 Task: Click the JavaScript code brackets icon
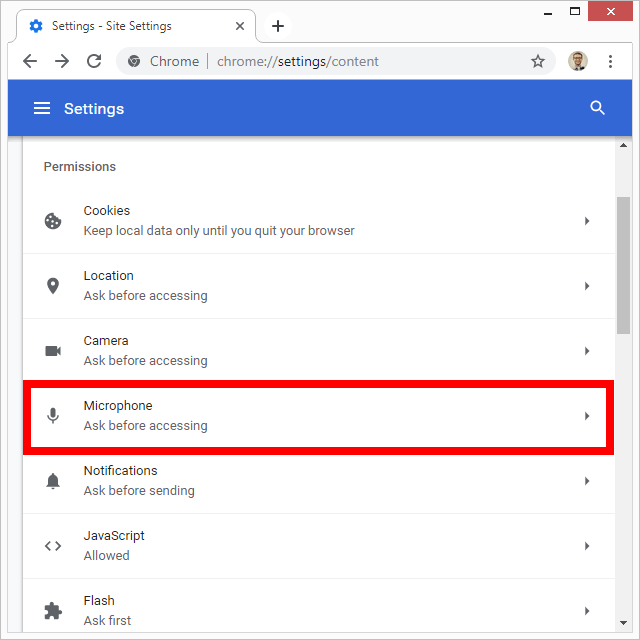[53, 546]
